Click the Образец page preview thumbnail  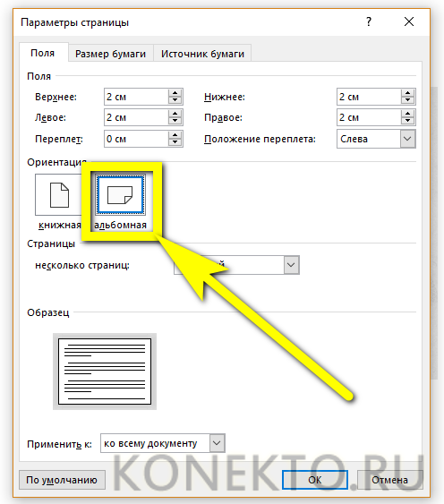[105, 372]
